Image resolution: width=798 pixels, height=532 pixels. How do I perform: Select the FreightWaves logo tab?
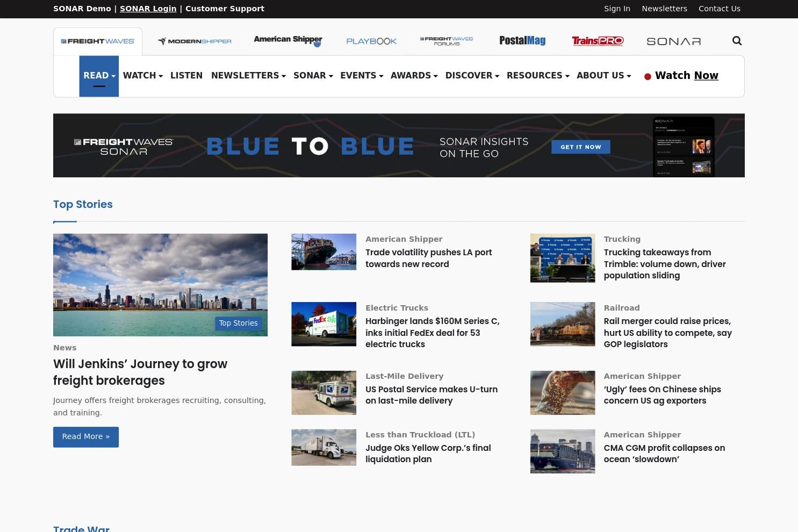click(x=98, y=41)
